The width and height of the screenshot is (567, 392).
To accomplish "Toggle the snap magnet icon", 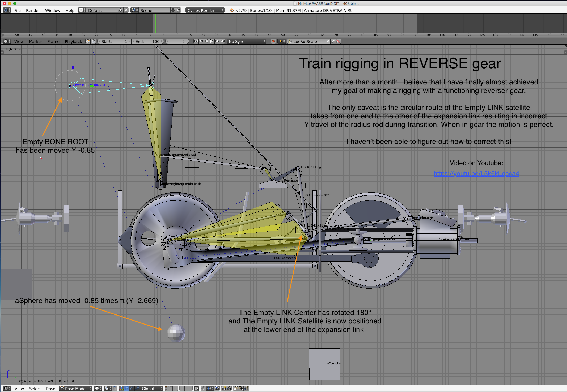I will [203, 389].
